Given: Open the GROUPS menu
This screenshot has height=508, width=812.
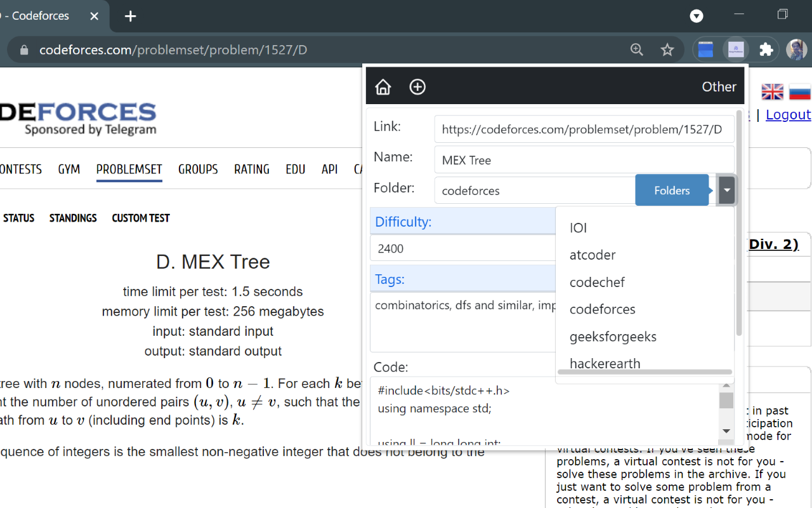Looking at the screenshot, I should click(x=198, y=169).
